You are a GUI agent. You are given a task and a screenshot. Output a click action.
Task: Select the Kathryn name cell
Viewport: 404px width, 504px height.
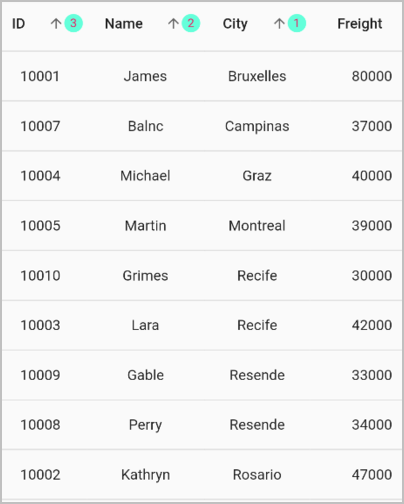(x=146, y=475)
